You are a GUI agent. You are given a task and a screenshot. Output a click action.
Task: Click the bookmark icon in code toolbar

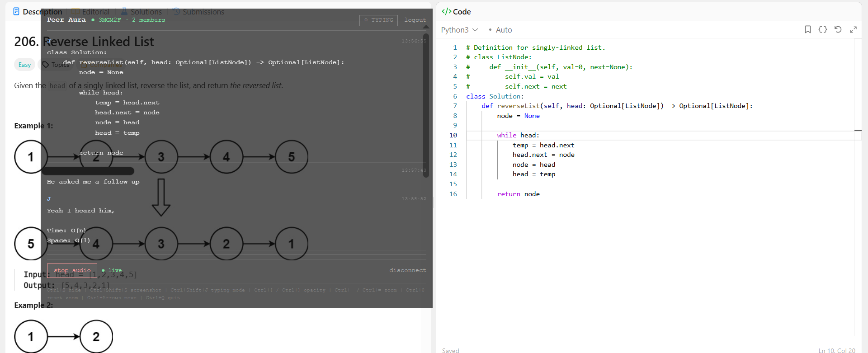point(807,29)
